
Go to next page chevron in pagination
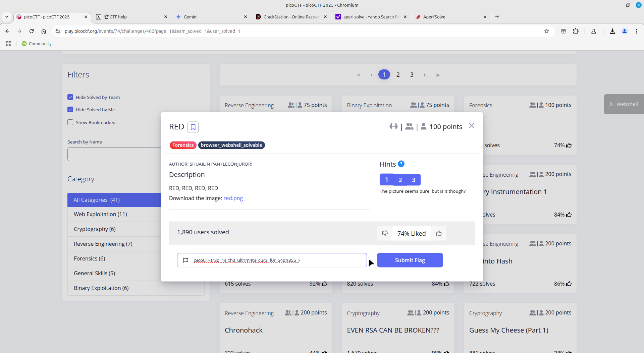pyautogui.click(x=425, y=75)
